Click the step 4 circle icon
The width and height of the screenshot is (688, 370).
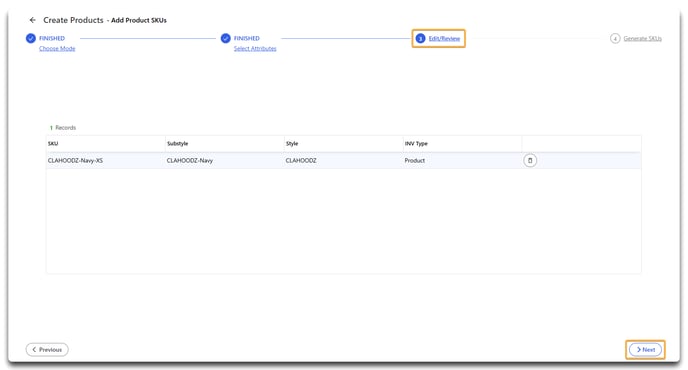[x=615, y=39]
